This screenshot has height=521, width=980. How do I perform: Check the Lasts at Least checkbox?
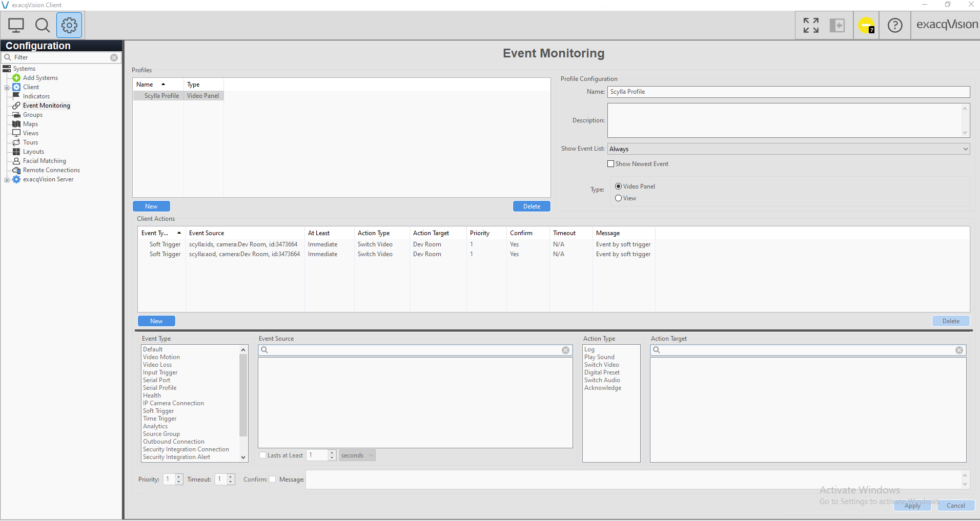263,455
